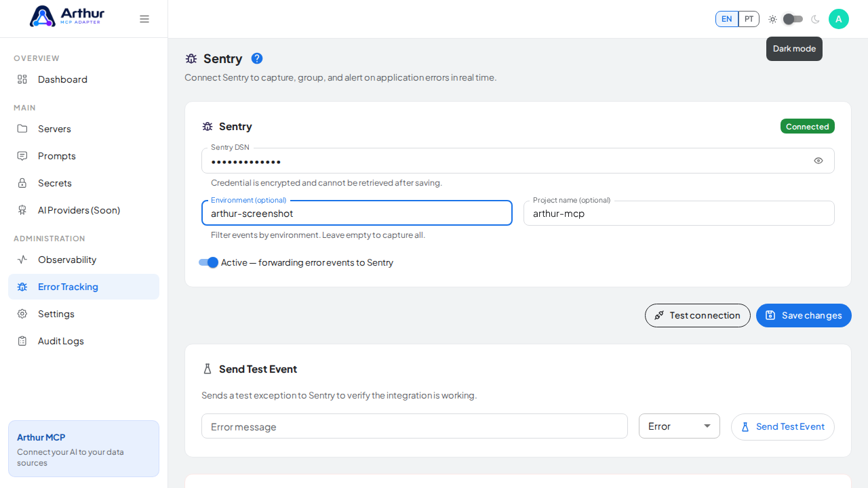Click the Secrets padlock icon
Screen dimensions: 868x488
pos(22,183)
